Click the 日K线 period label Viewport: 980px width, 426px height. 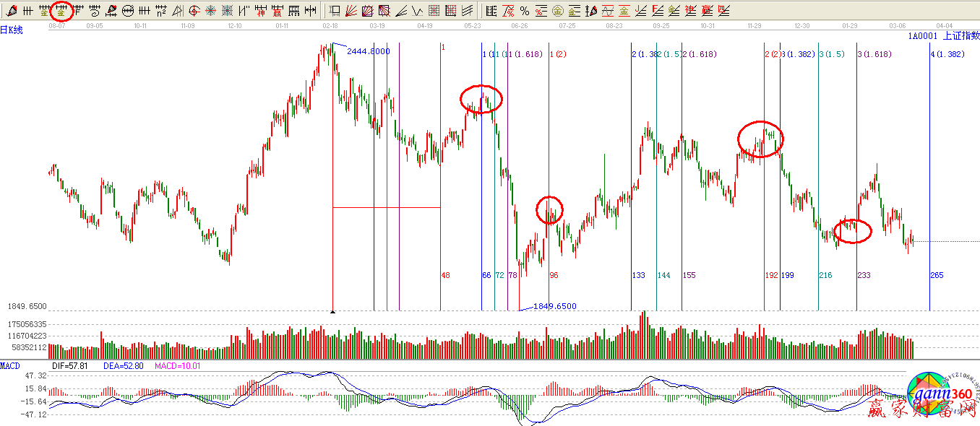coord(12,30)
